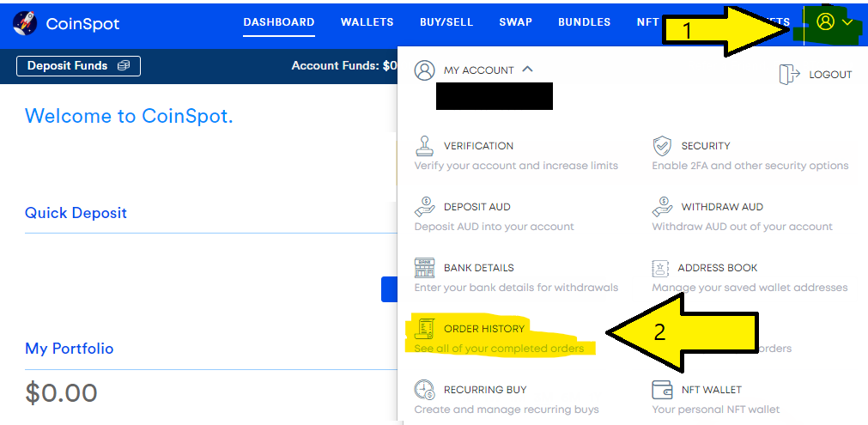868x425 pixels.
Task: Click the CoinSpot brand name text
Action: [x=82, y=24]
